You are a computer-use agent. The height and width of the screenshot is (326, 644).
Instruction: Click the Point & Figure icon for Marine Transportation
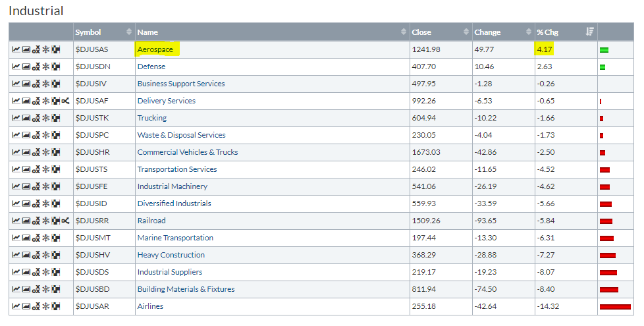[36, 238]
